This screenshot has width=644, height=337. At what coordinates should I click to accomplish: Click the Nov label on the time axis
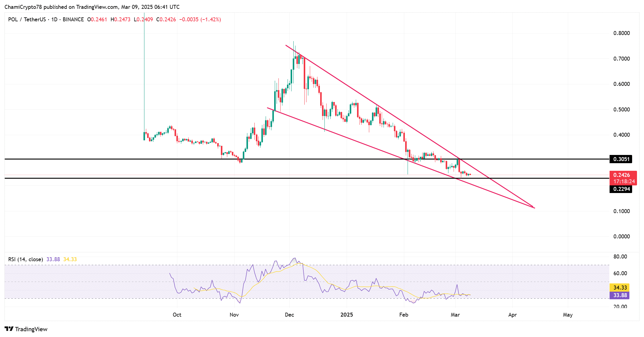pyautogui.click(x=234, y=315)
